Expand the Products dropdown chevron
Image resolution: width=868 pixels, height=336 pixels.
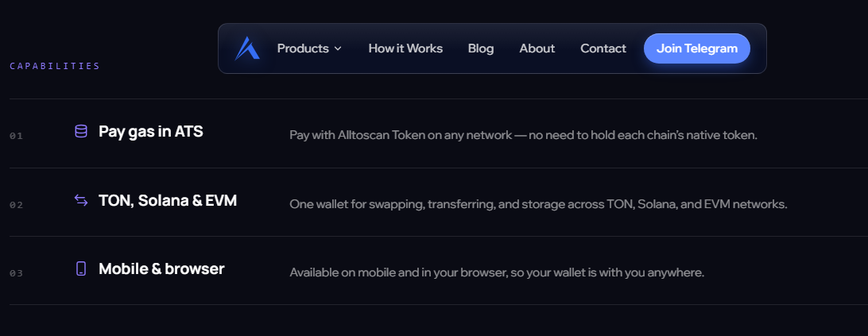(x=338, y=48)
